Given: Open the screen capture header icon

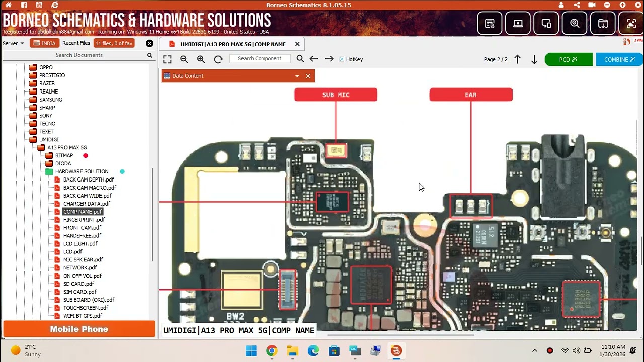Looking at the screenshot, I should 631,24.
